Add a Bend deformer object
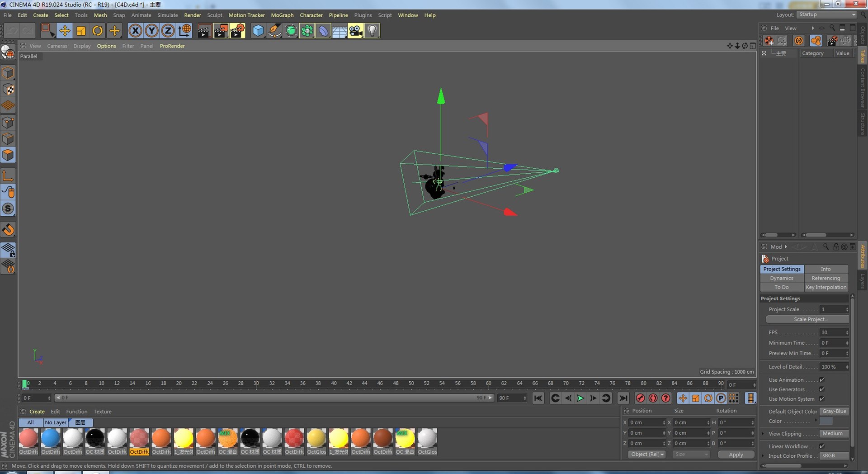 click(x=323, y=31)
